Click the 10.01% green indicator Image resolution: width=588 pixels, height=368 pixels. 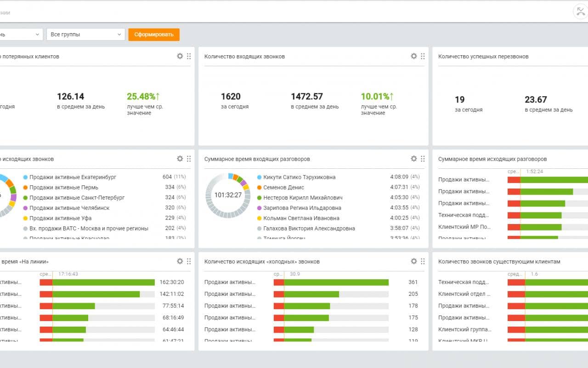click(x=377, y=97)
